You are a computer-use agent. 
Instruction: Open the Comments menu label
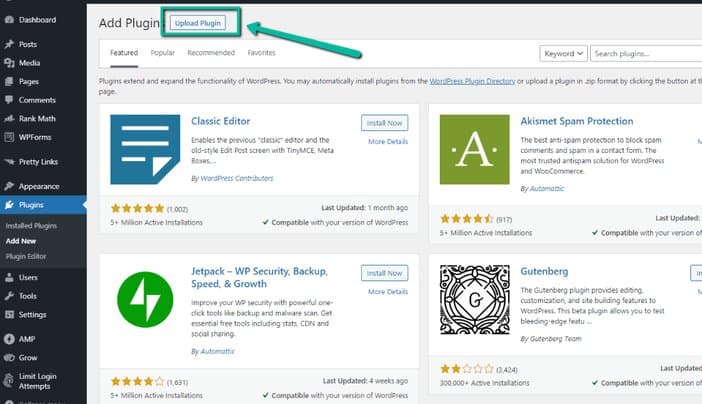[x=37, y=100]
